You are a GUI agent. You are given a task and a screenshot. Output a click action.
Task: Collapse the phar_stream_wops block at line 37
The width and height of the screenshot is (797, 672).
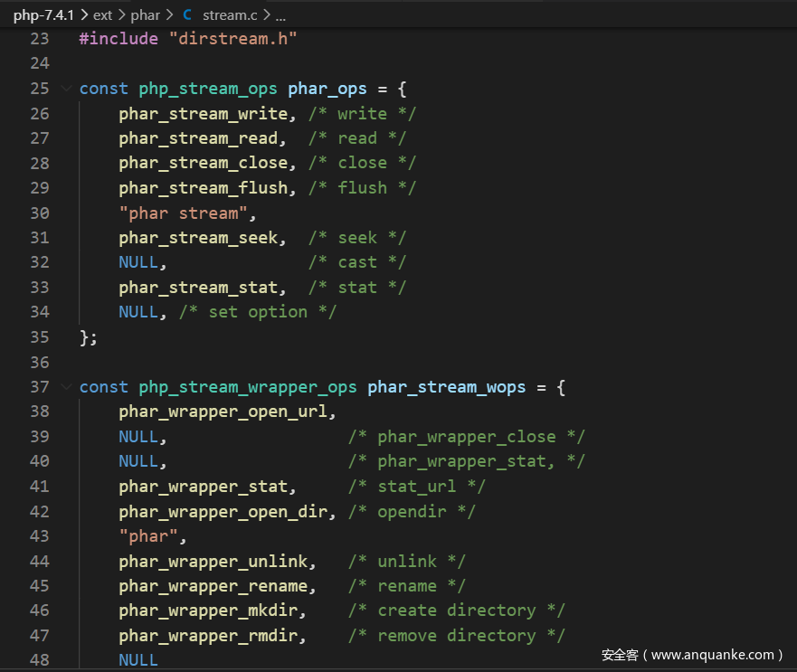[x=66, y=387]
